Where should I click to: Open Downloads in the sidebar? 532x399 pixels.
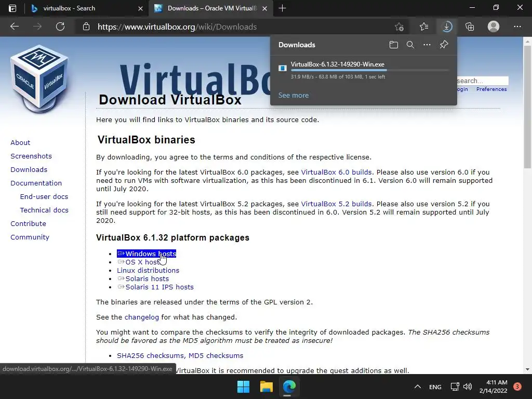pos(29,170)
